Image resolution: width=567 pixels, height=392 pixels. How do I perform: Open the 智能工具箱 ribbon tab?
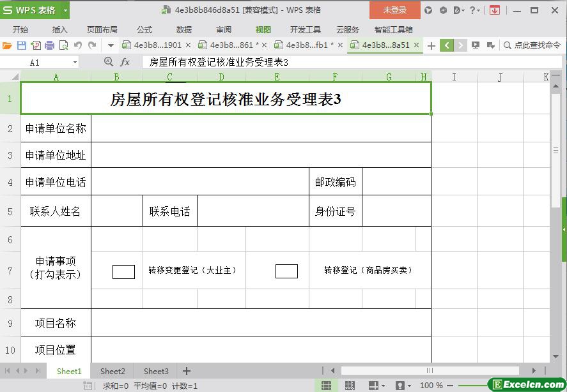[393, 29]
